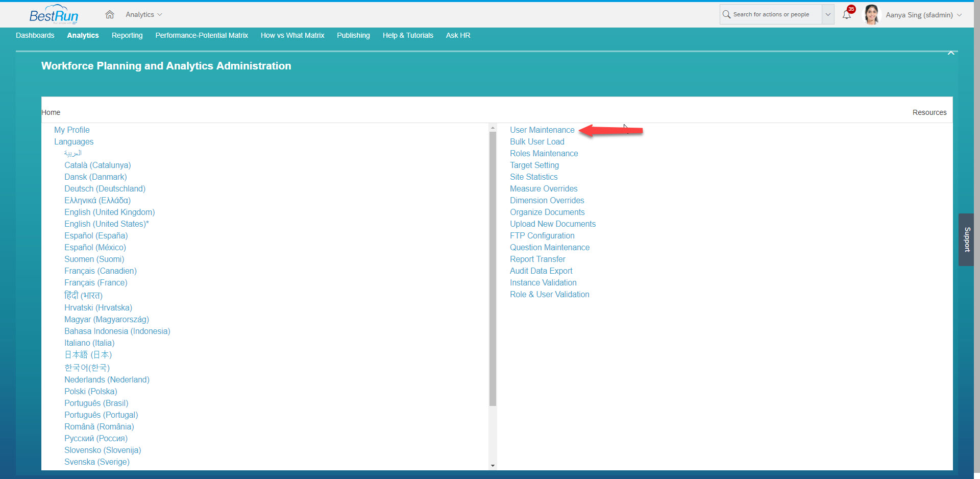This screenshot has height=479, width=980.
Task: Go to home via house icon
Action: click(x=109, y=14)
